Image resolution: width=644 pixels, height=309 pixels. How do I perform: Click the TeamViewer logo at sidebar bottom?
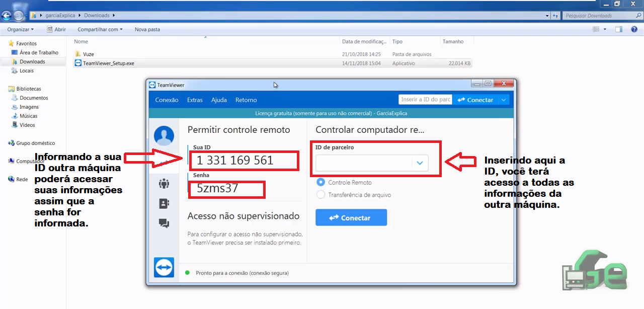(164, 267)
